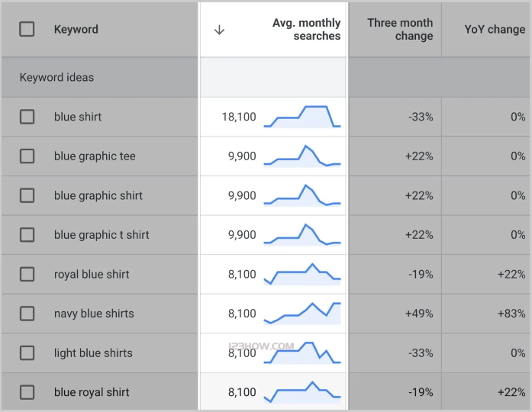Click the blue royal shirt trend sparkline
Image resolution: width=532 pixels, height=412 pixels.
(x=302, y=392)
